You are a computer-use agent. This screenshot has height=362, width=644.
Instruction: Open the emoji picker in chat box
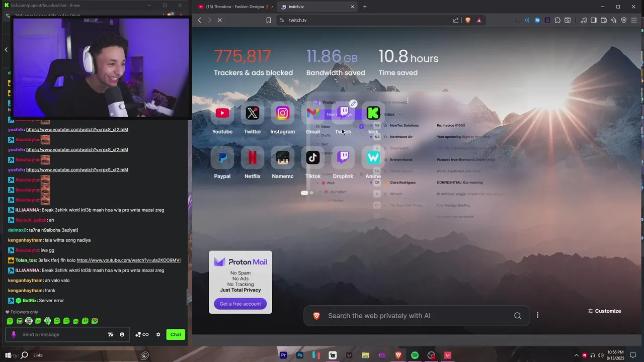pyautogui.click(x=122, y=334)
